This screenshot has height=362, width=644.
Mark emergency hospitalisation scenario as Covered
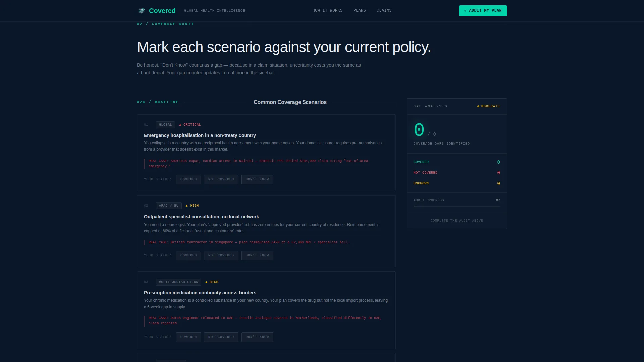[189, 179]
